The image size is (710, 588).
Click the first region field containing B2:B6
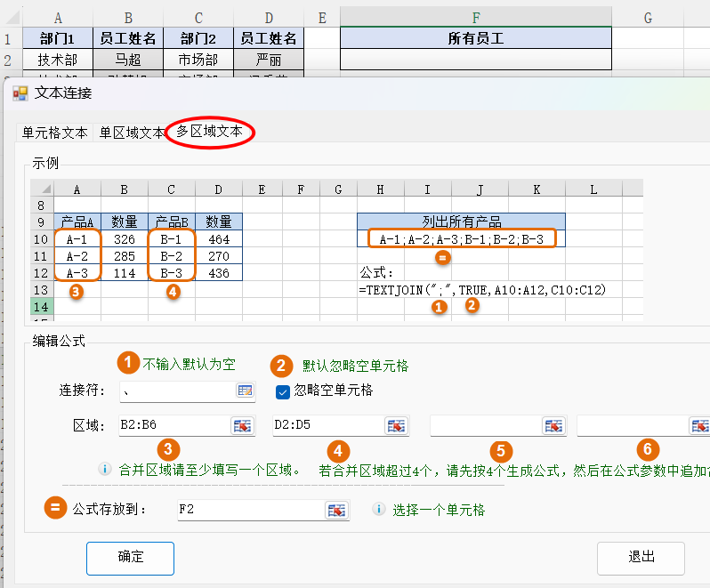[173, 426]
